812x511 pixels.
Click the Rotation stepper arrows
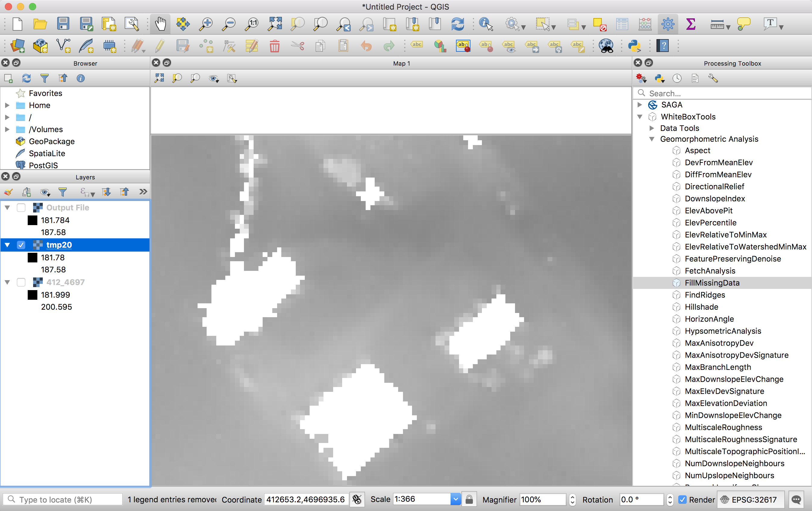tap(670, 500)
